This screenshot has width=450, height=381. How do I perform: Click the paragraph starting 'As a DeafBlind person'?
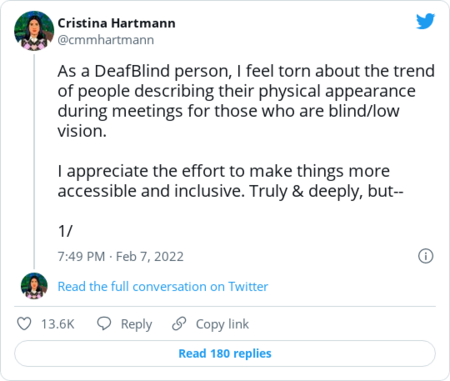point(246,101)
